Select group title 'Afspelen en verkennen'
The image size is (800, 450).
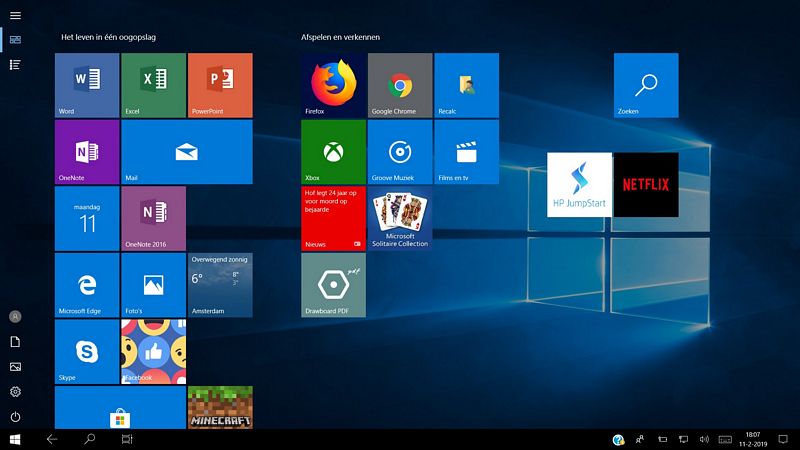point(340,37)
